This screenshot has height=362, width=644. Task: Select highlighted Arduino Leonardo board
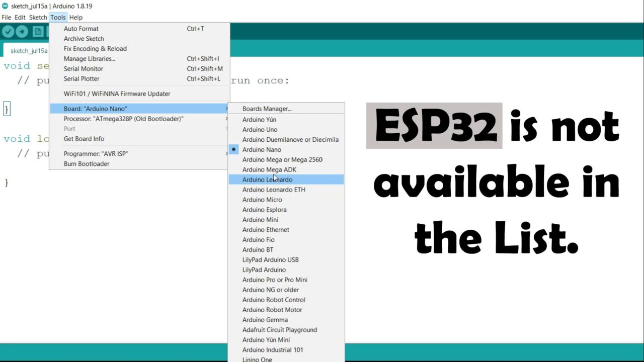coord(286,179)
